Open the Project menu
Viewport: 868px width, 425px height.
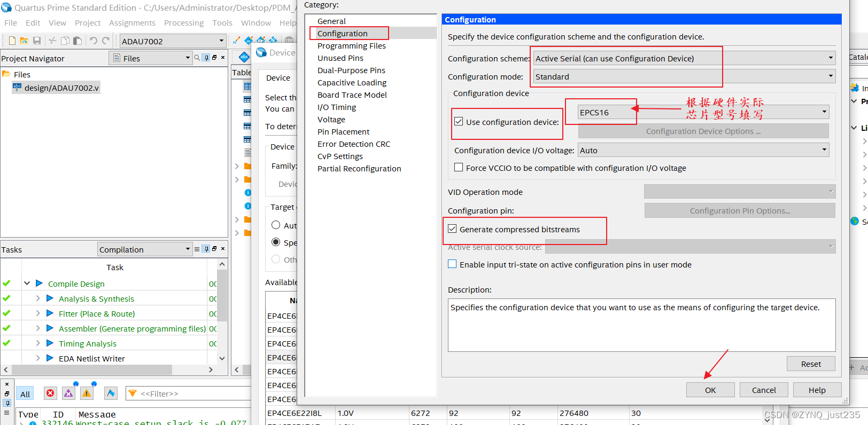[x=88, y=23]
